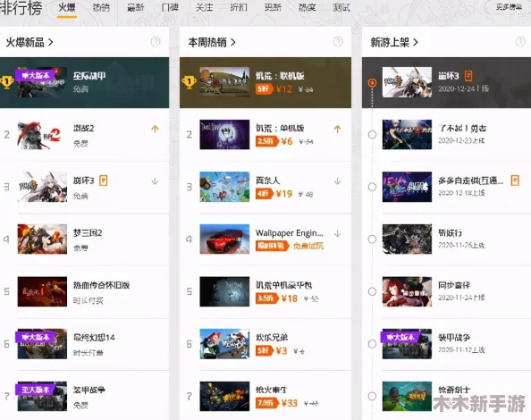Open the 面条人 game thumbnail
This screenshot has height=420, width=531.
pos(224,187)
